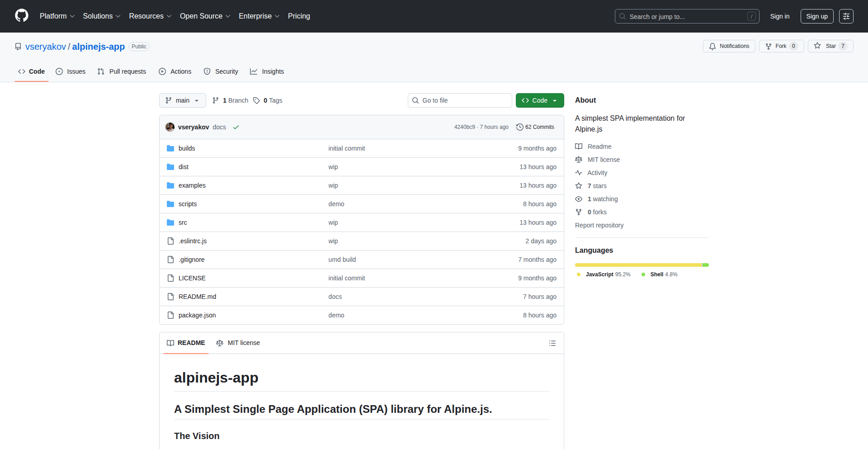Image resolution: width=868 pixels, height=449 pixels.
Task: Click the 4240bc9 commit hash
Action: tap(465, 127)
